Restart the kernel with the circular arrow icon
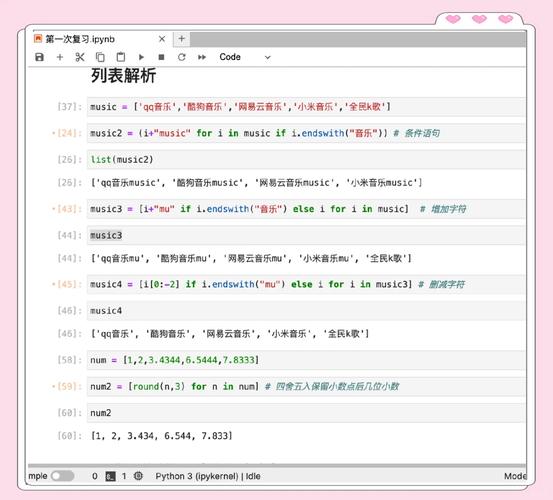Image resolution: width=553 pixels, height=500 pixels. coord(182,57)
